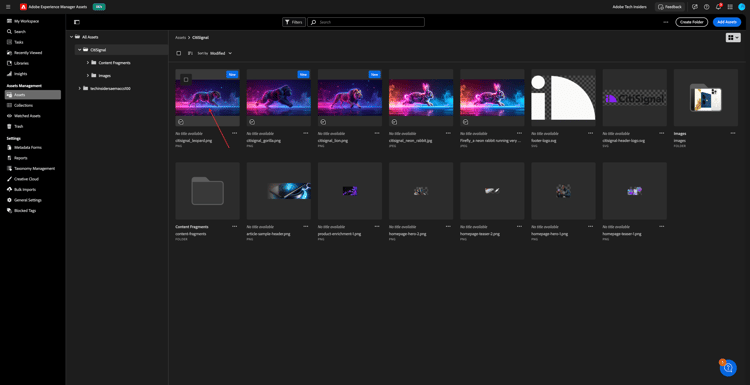Click into the Search input field
Viewport: 750px width, 385px height.
click(x=366, y=22)
